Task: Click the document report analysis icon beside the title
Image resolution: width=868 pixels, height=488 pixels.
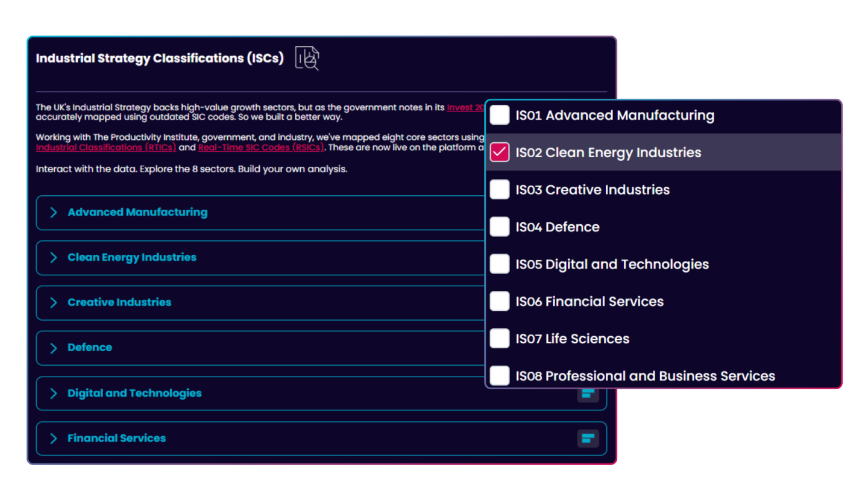Action: (x=307, y=58)
